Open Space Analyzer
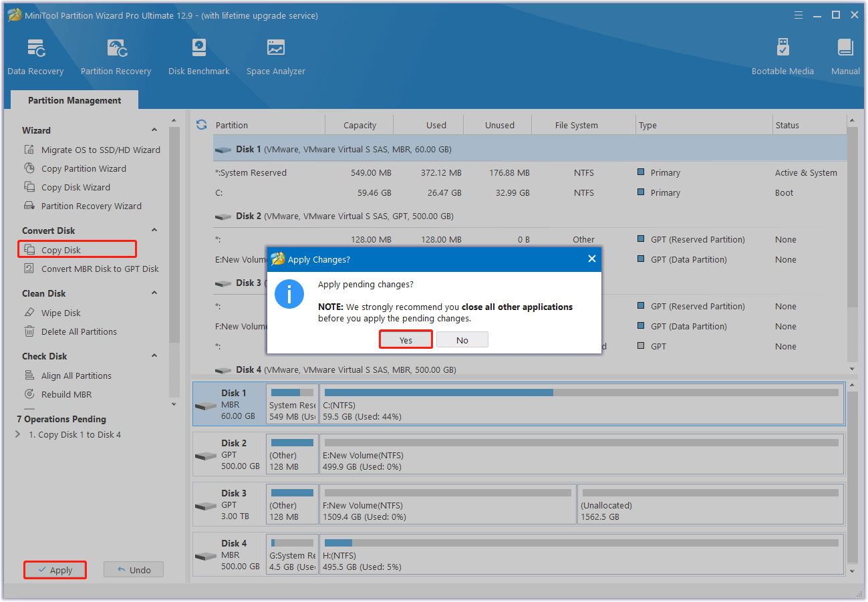 pos(275,57)
